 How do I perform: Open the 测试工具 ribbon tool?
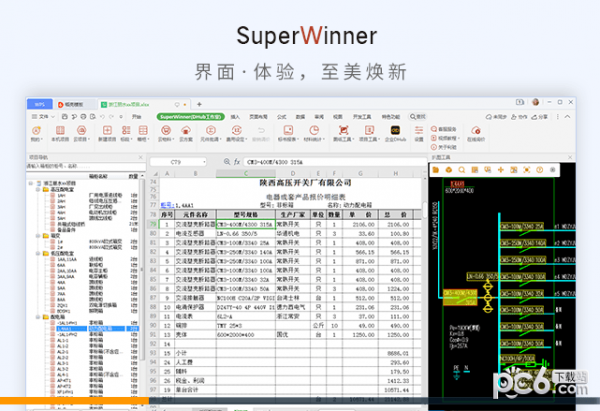pos(343,134)
